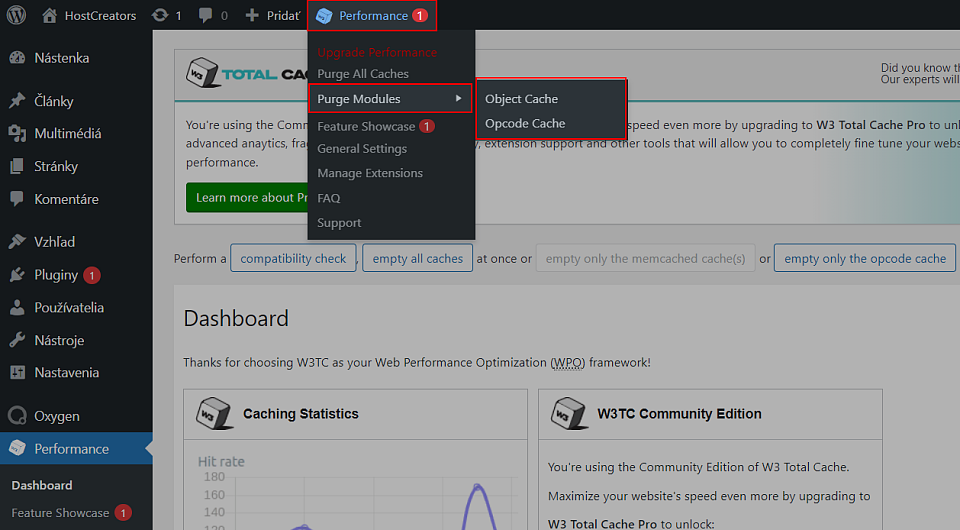This screenshot has width=960, height=530.
Task: Click the empty all caches button
Action: point(418,258)
